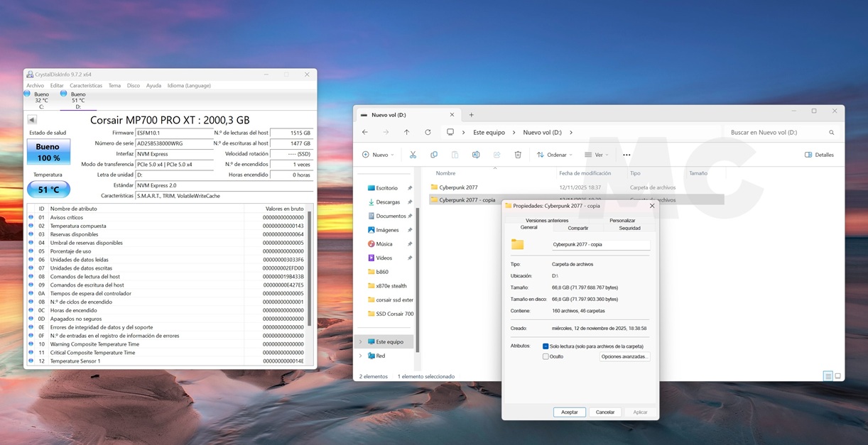Click the Copy icon in Explorer toolbar
The image size is (868, 445).
433,155
